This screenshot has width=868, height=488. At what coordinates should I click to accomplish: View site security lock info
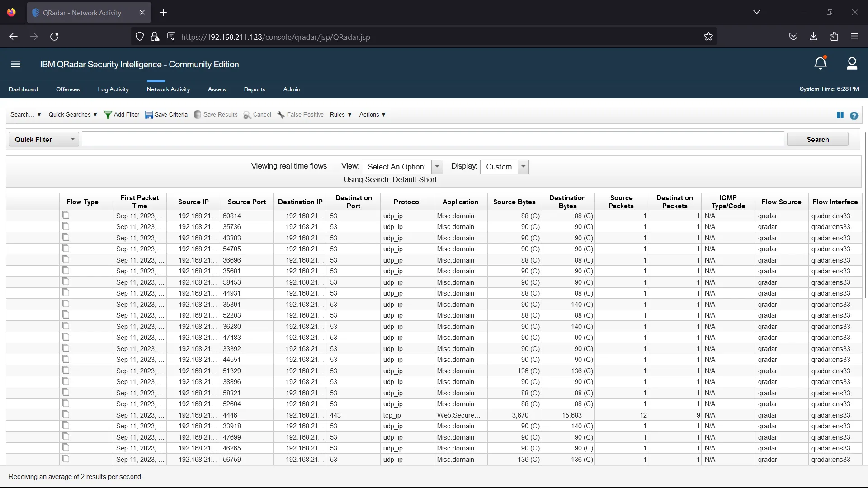pos(155,37)
